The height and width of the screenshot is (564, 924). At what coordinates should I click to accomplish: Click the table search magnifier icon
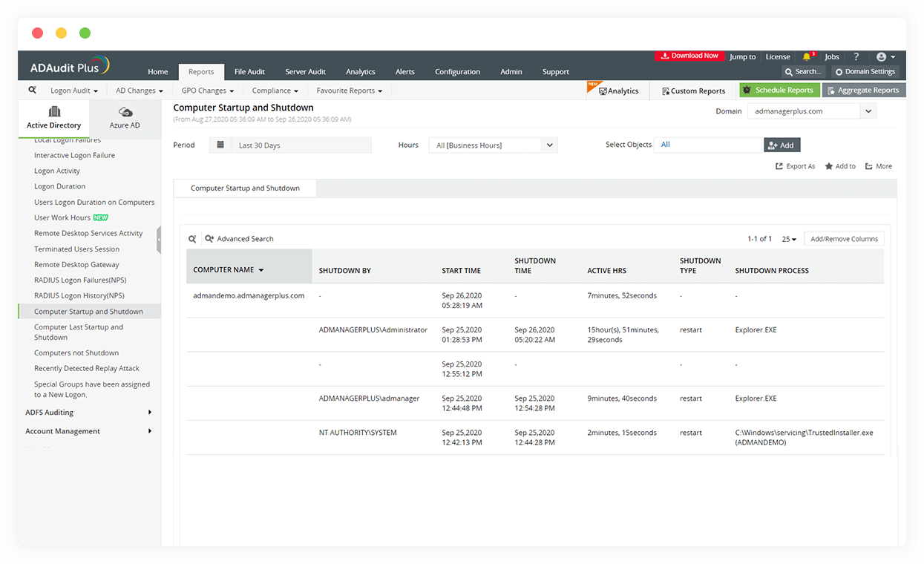pyautogui.click(x=192, y=239)
